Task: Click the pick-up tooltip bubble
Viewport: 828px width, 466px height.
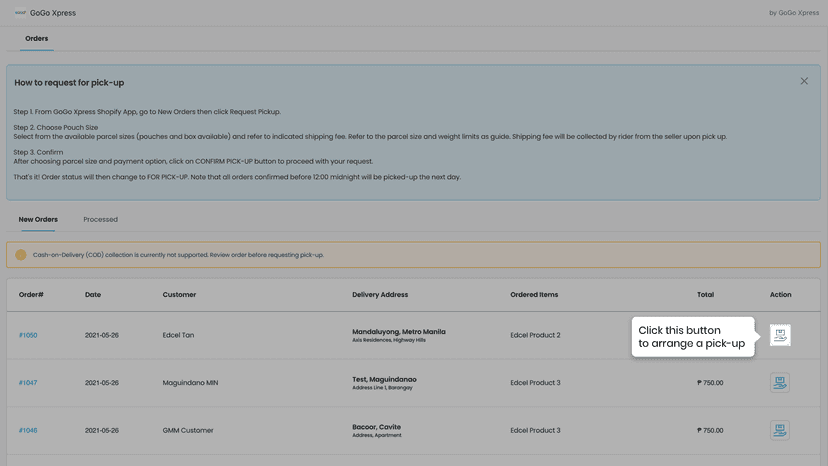Action: [x=693, y=337]
